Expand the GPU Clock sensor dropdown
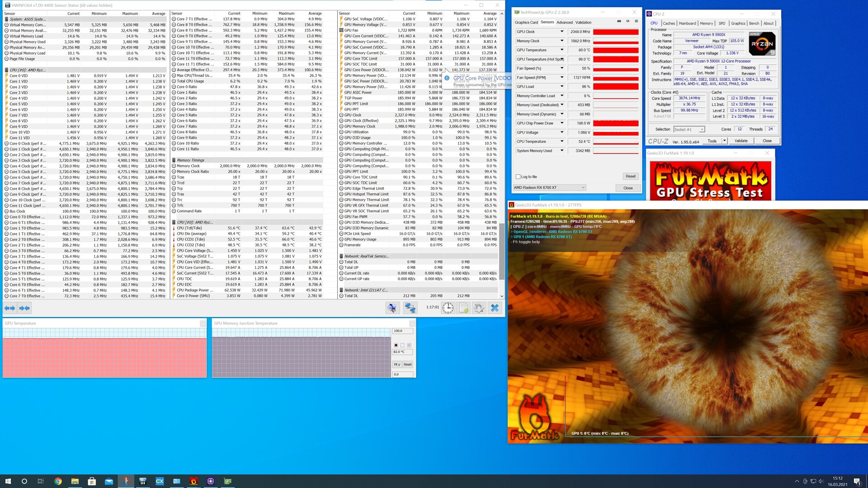This screenshot has width=868, height=488. click(562, 32)
